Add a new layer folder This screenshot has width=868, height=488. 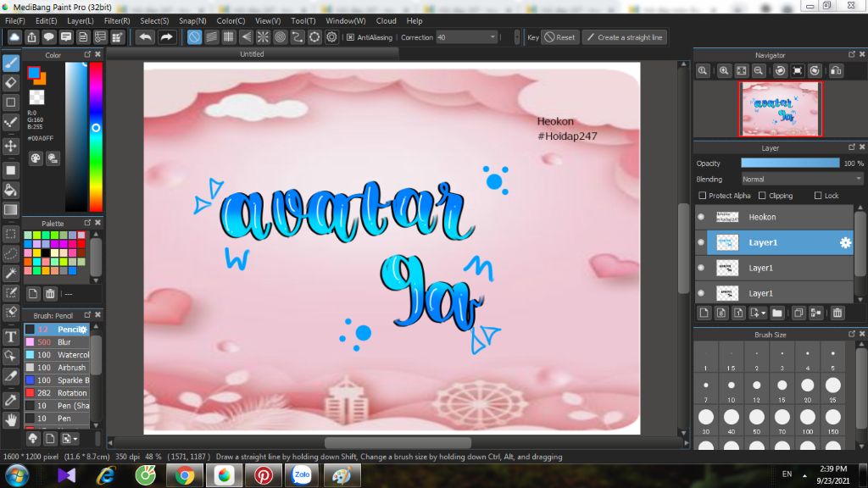pos(777,313)
